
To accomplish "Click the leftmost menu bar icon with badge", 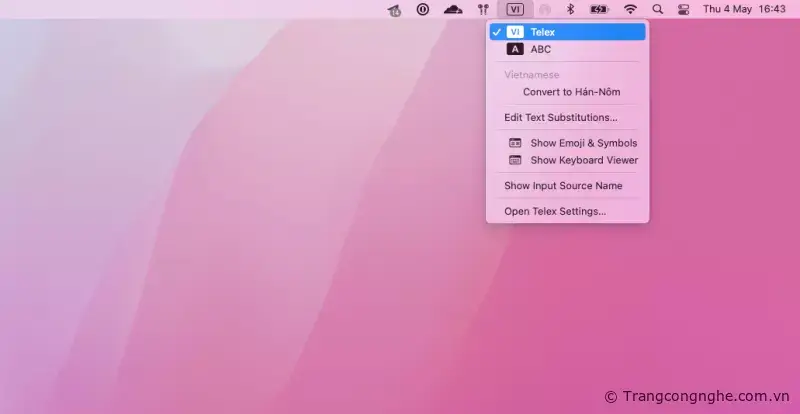I will point(395,10).
